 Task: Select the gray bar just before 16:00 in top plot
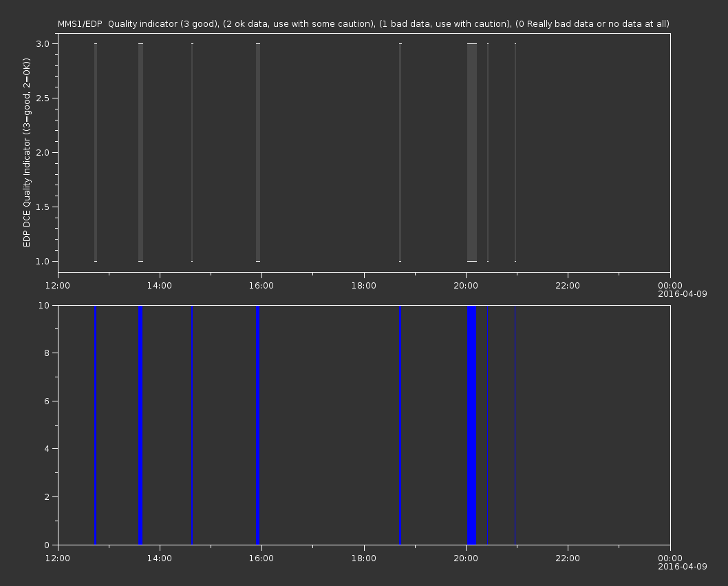coord(258,152)
